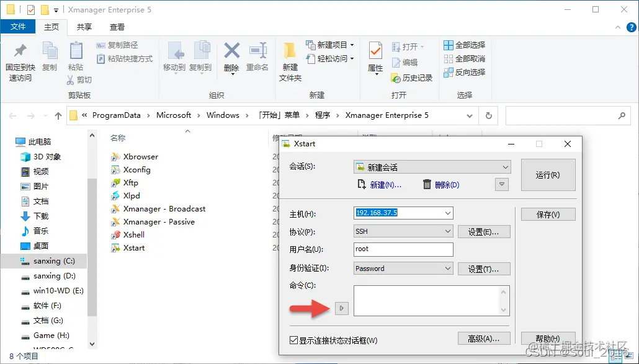Screen dimensions: 639x364
Task: Click Run (运行) button in Xstart
Action: 548,175
